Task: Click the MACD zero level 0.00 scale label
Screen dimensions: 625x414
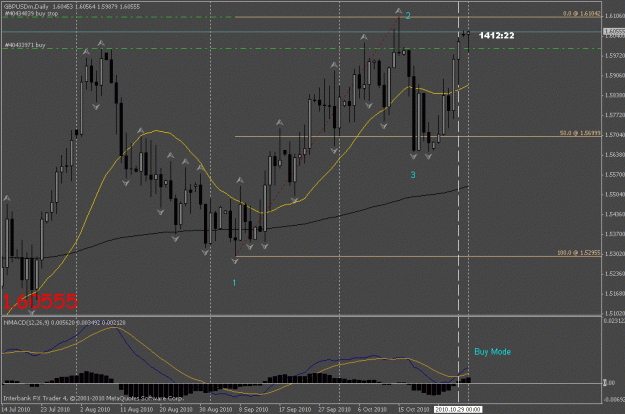Action: pos(609,383)
